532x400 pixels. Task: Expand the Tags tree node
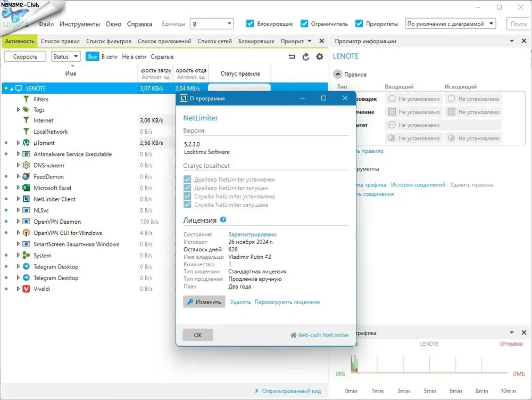[x=18, y=110]
